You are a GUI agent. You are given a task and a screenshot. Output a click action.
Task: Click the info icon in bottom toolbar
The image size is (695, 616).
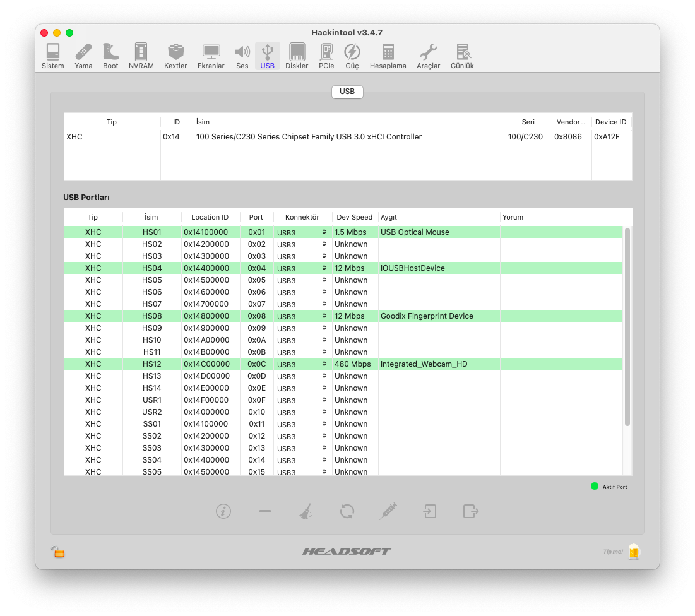(x=223, y=511)
